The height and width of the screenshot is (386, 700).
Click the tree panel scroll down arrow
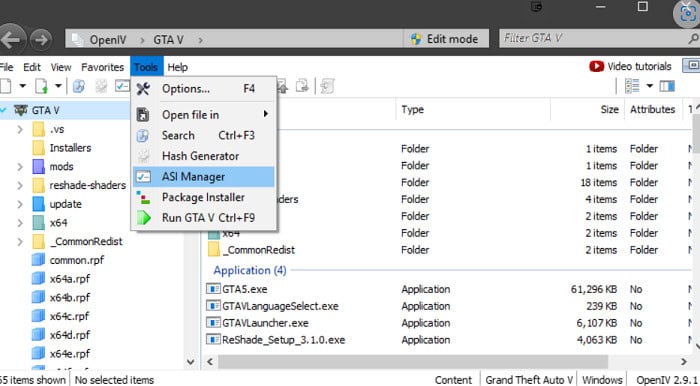[x=191, y=361]
